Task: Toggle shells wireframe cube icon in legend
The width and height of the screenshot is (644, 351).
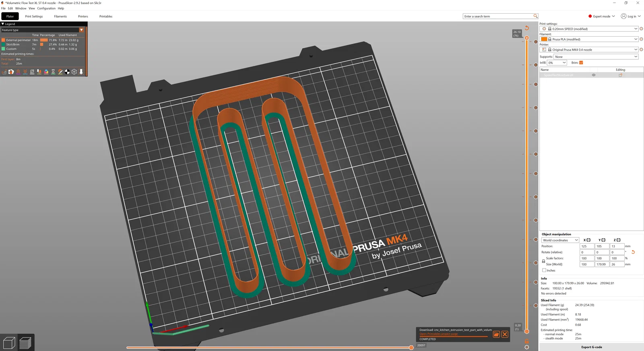Action: [x=74, y=72]
